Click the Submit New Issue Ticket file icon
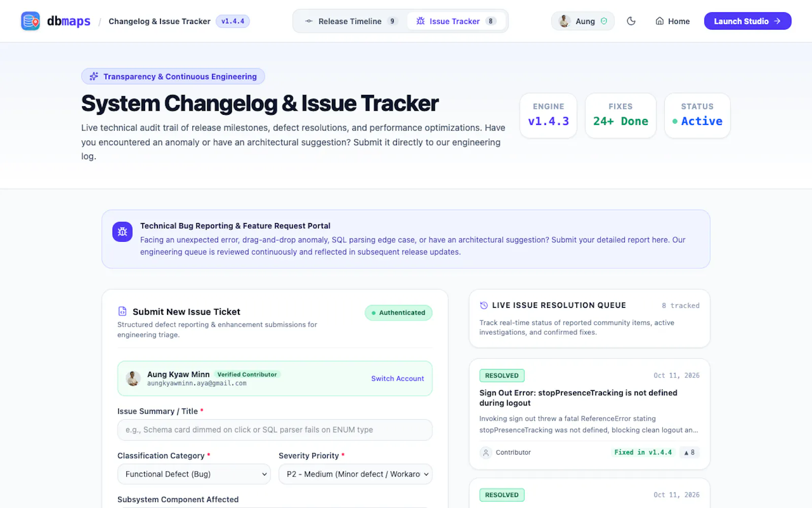The image size is (812, 508). (122, 311)
